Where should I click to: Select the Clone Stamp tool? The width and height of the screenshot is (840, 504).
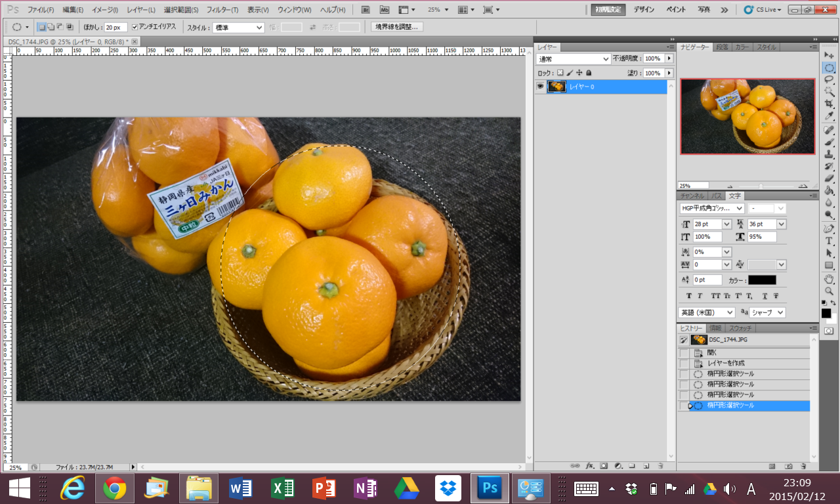point(829,154)
